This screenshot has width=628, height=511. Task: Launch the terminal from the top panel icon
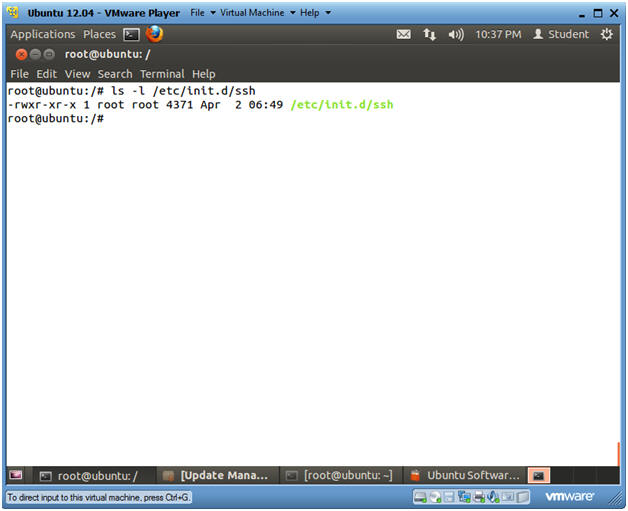(x=131, y=35)
